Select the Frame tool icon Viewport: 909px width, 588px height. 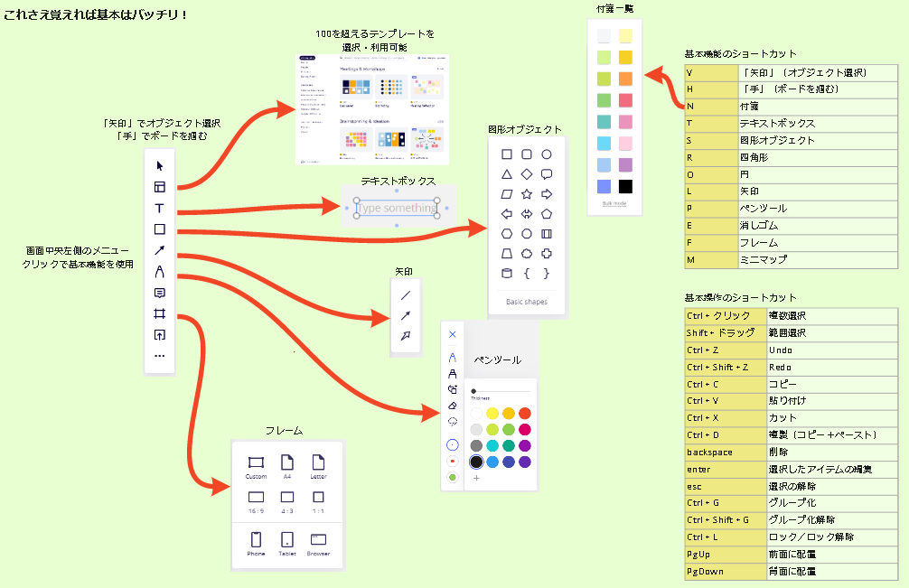[160, 314]
